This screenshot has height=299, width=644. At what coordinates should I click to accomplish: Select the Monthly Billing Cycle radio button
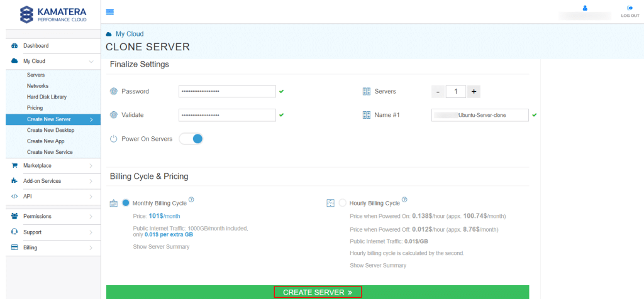[126, 203]
